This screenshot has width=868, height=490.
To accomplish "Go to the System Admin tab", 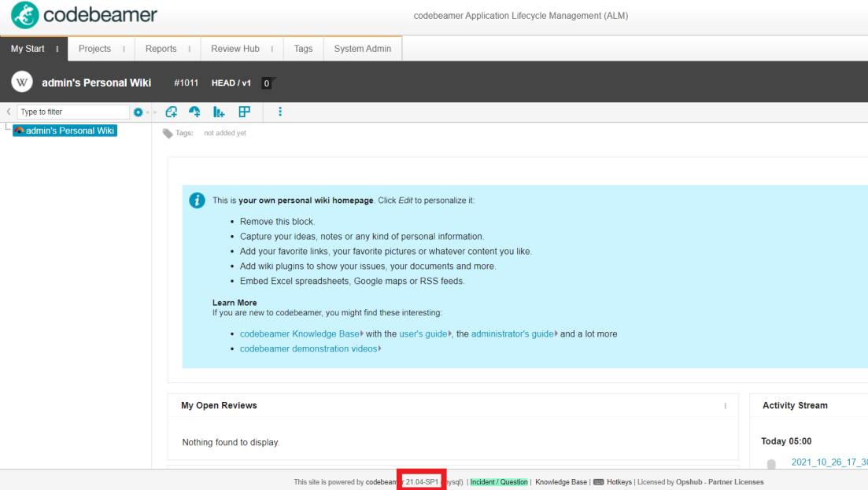I will click(x=362, y=49).
